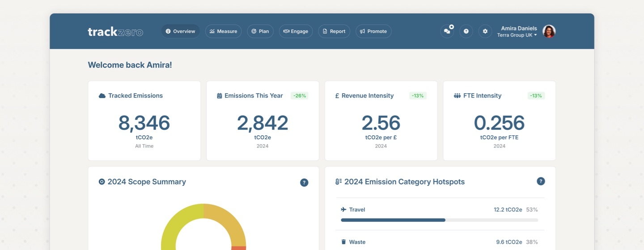Click the 9.6 tCO2e Waste value

tap(509, 242)
